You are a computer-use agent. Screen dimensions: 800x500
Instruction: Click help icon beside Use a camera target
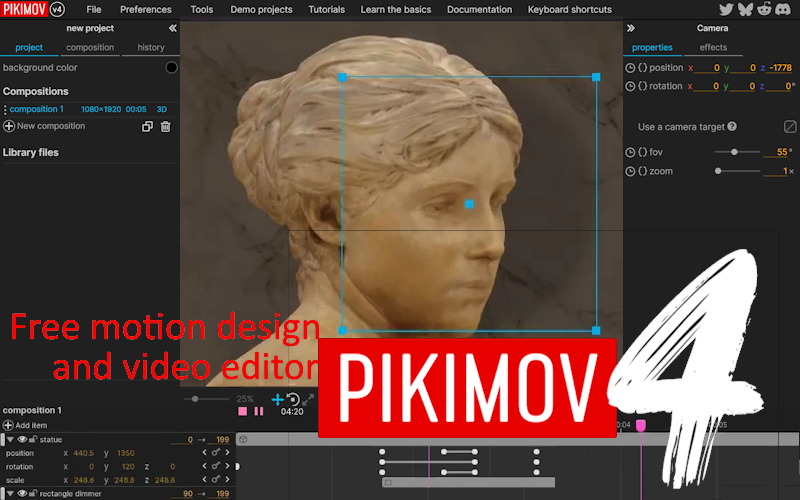[733, 127]
